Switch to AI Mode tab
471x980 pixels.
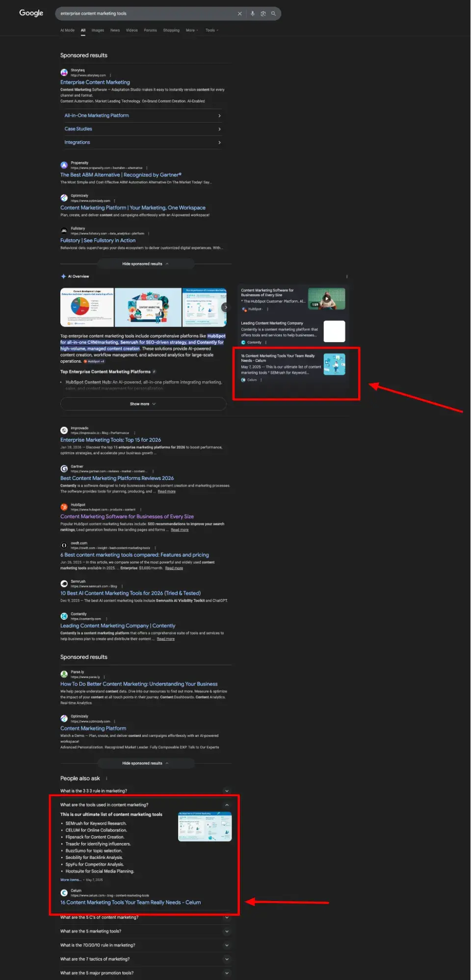click(x=67, y=30)
